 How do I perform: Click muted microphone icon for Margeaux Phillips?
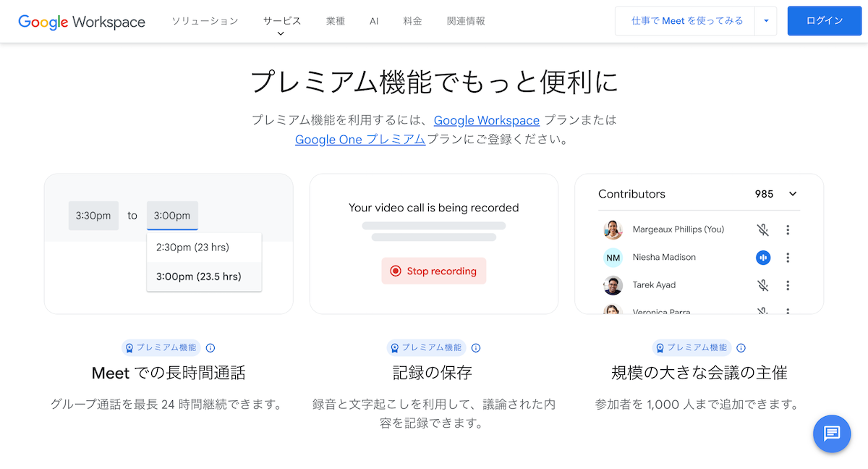(x=762, y=229)
